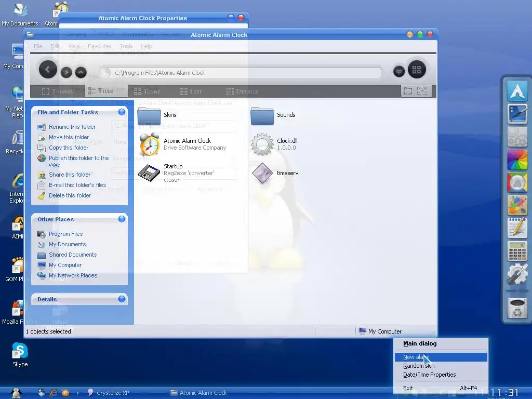
Task: Open the color wheel dock icon
Action: pyautogui.click(x=517, y=159)
